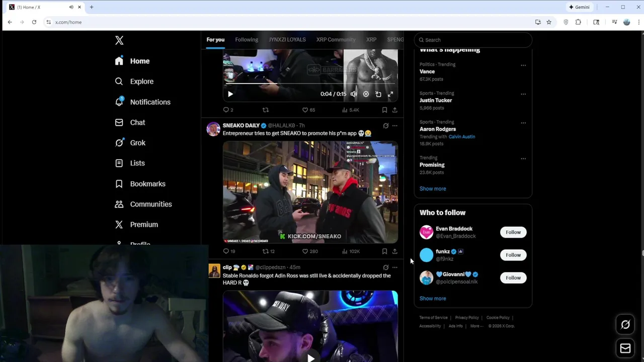Open more options on SNEAKO DAILY post
The image size is (644, 362).
tap(395, 126)
